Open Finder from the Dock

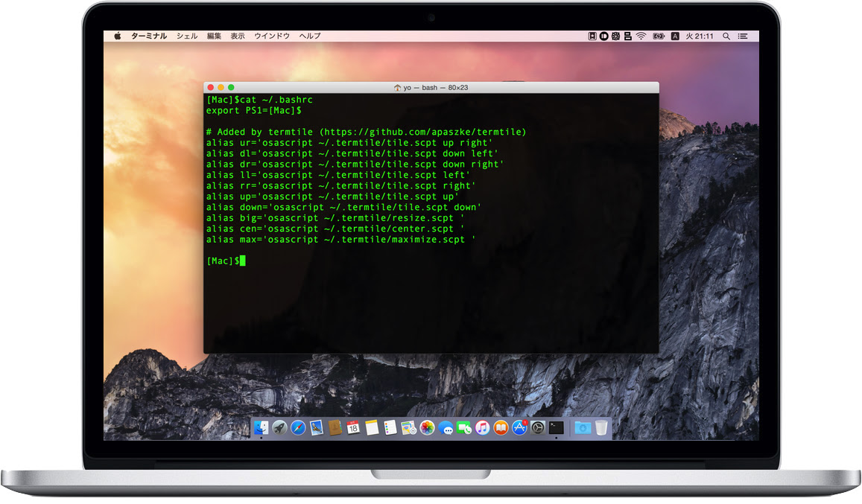point(261,427)
